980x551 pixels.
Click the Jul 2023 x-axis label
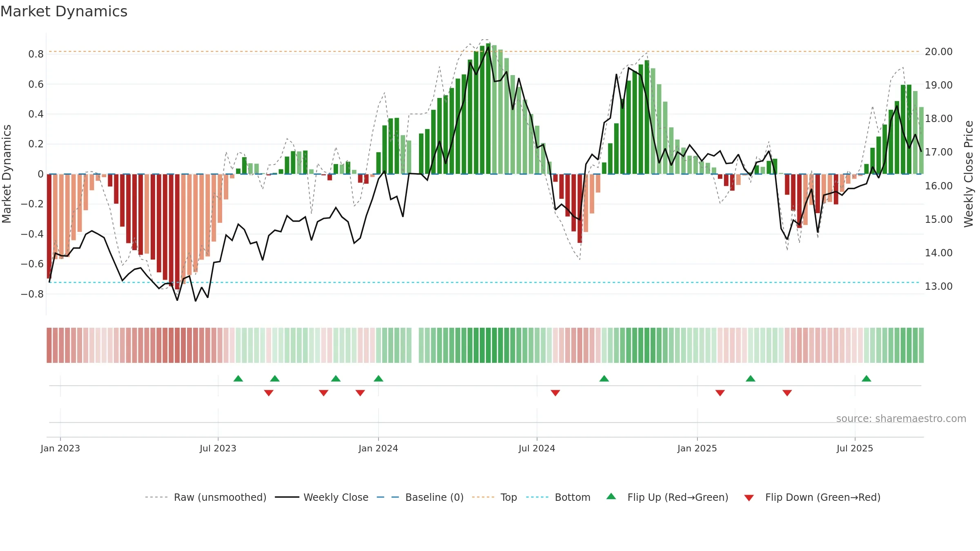point(218,448)
